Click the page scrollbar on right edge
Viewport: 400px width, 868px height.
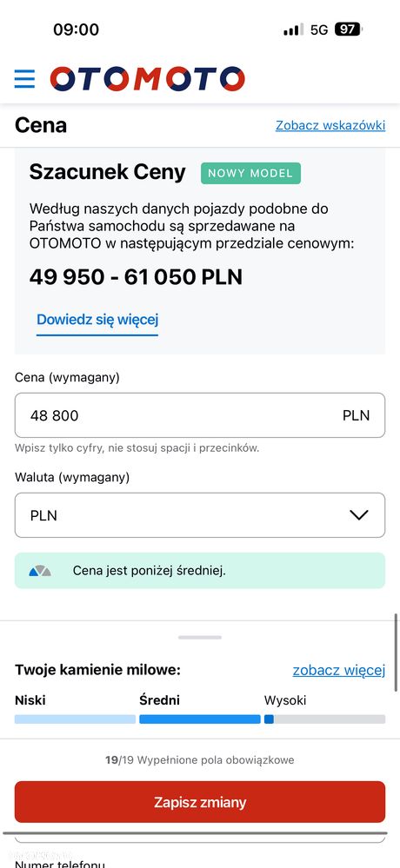pyautogui.click(x=397, y=653)
